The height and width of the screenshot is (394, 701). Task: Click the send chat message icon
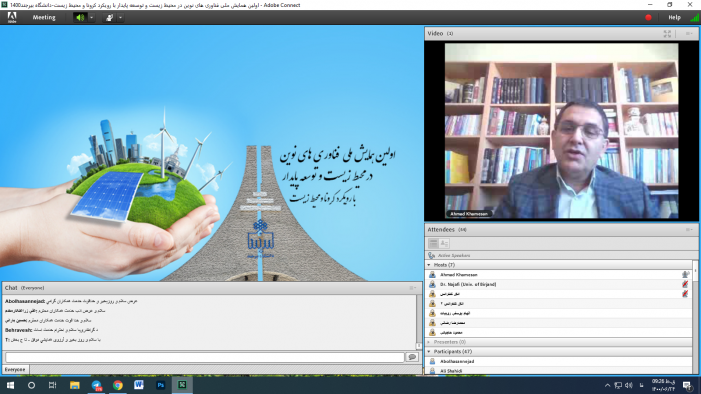click(x=412, y=357)
